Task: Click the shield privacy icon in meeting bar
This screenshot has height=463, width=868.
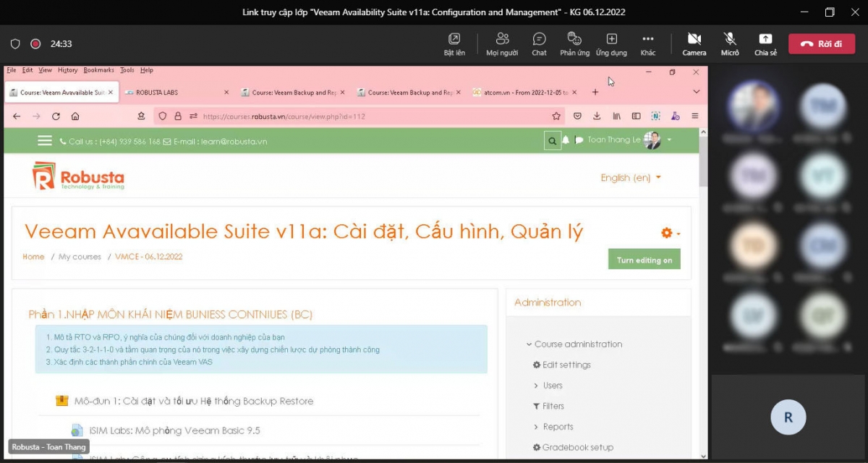Action: pyautogui.click(x=15, y=44)
